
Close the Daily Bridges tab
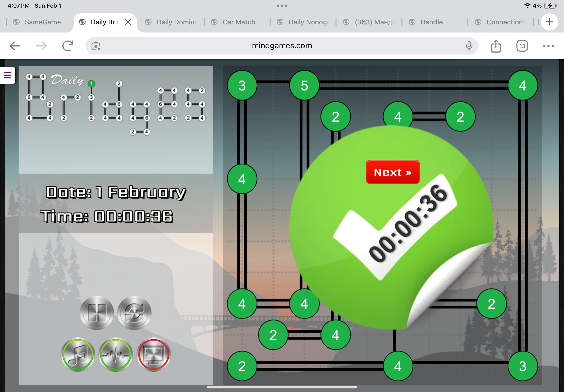128,22
